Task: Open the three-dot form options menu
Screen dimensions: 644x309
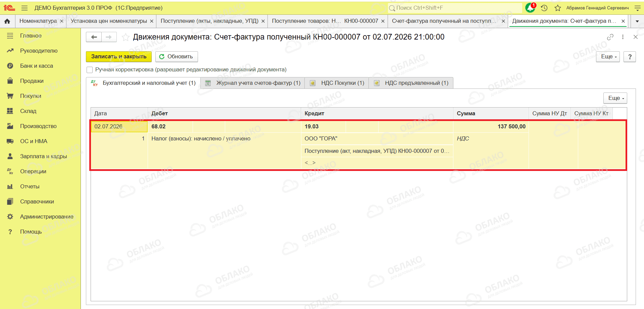Action: click(x=623, y=37)
